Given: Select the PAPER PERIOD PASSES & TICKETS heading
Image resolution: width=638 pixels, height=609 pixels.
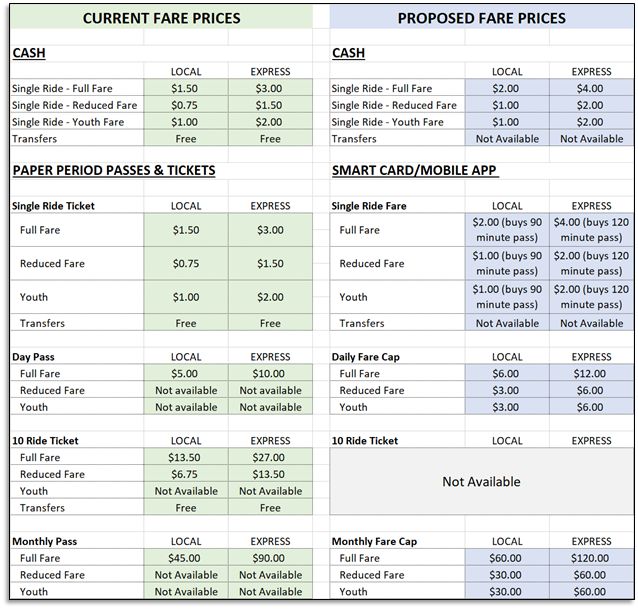Looking at the screenshot, I should click(x=114, y=170).
